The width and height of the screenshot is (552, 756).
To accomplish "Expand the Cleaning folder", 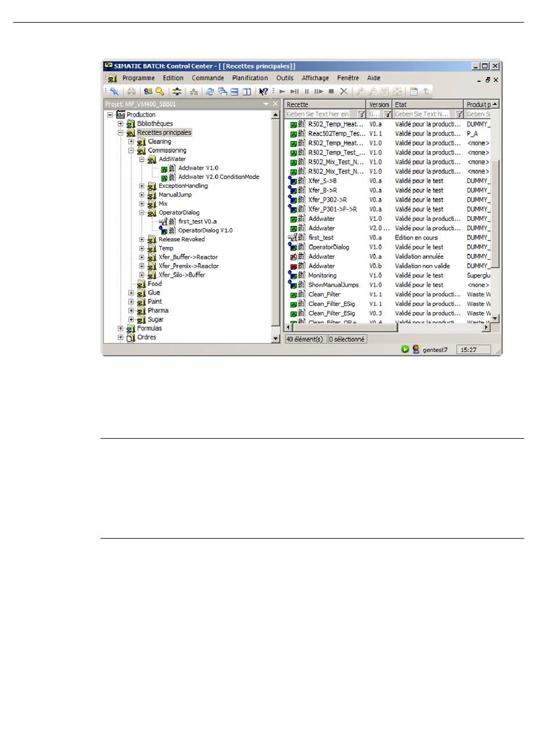I will pyautogui.click(x=131, y=141).
